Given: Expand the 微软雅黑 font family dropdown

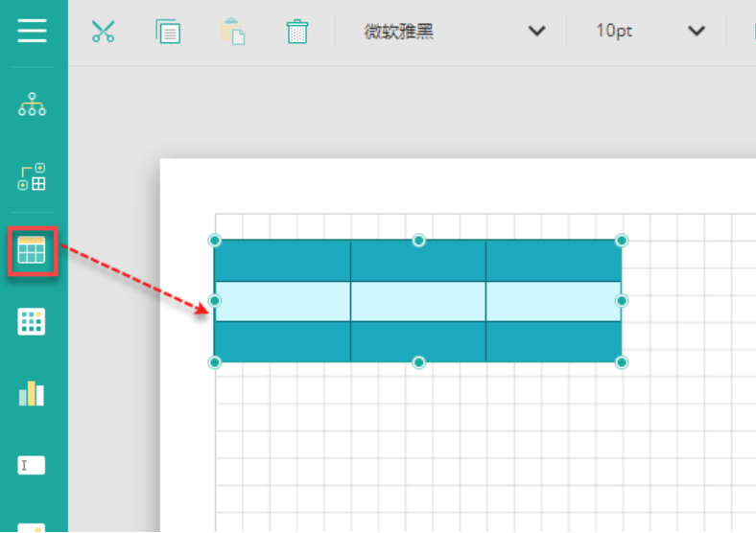Looking at the screenshot, I should (x=536, y=31).
